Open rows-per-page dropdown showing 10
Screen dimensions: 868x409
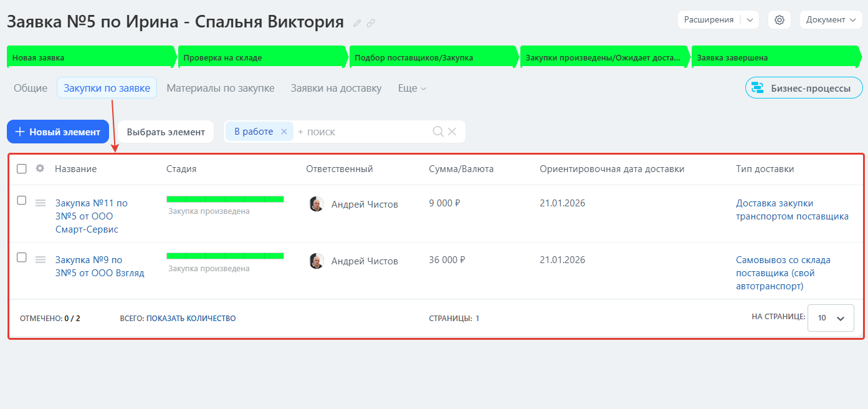click(831, 318)
